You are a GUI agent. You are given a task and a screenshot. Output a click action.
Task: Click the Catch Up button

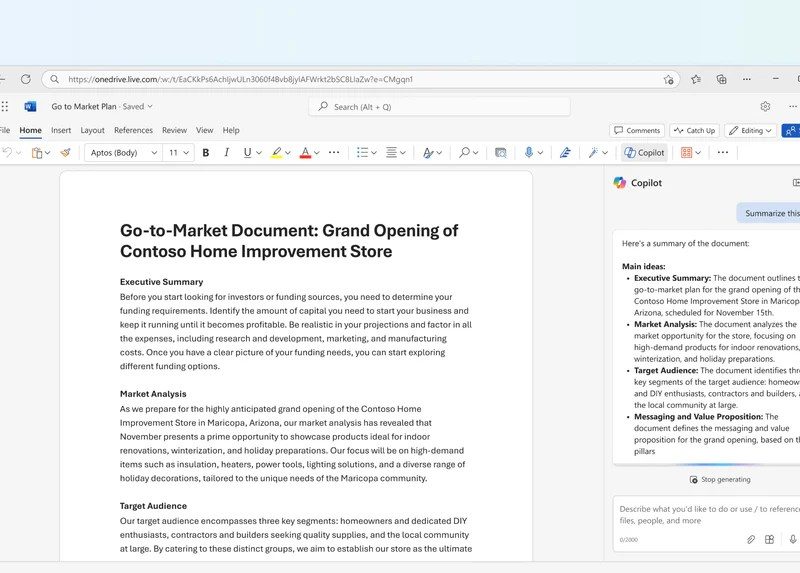(x=694, y=131)
